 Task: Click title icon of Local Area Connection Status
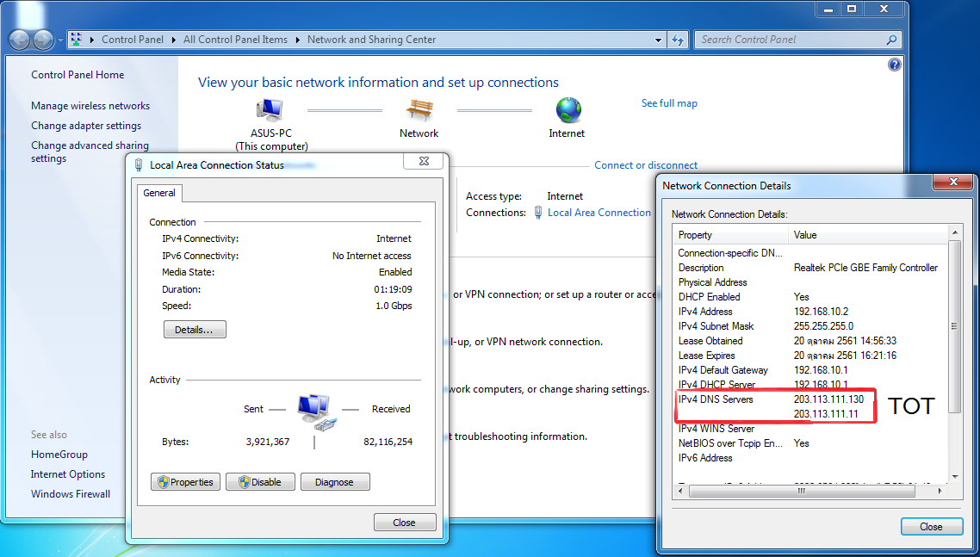(x=139, y=165)
